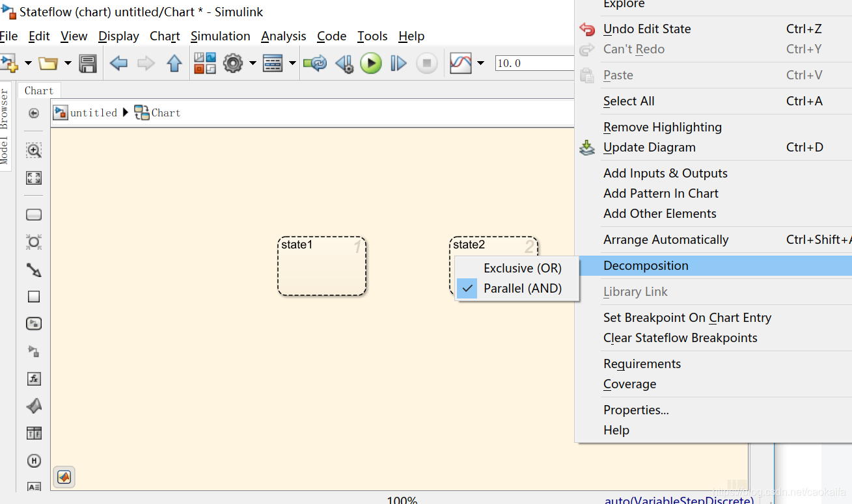Select the Annotation tool in the palette
Screen dimensions: 852x504
(x=33, y=486)
